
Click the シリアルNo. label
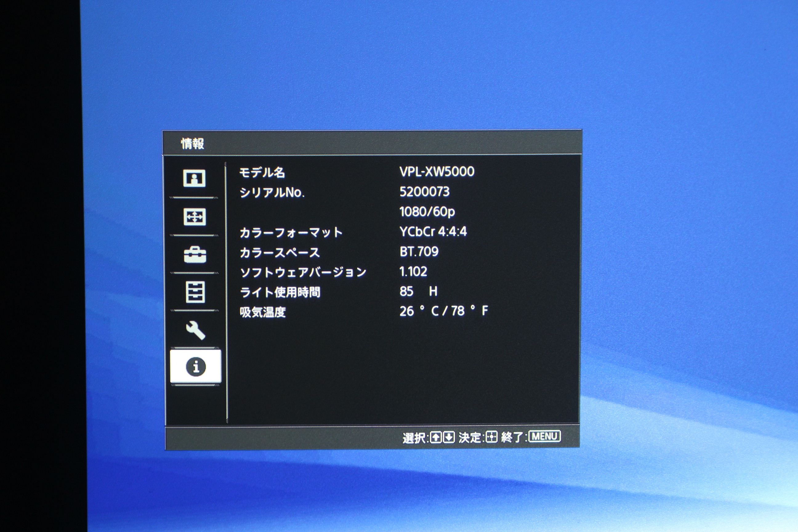pyautogui.click(x=272, y=193)
